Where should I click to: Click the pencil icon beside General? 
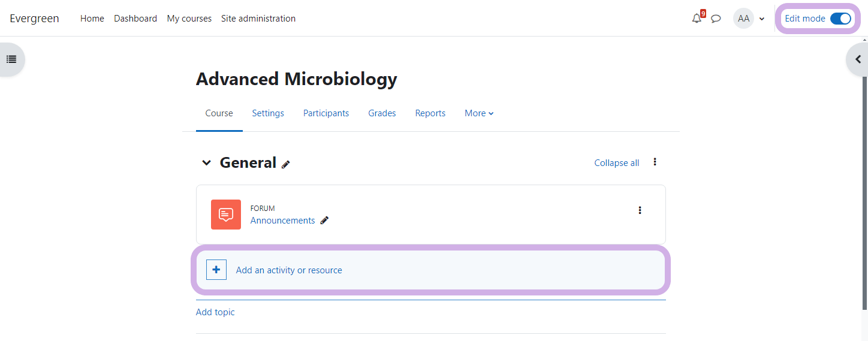pos(286,164)
